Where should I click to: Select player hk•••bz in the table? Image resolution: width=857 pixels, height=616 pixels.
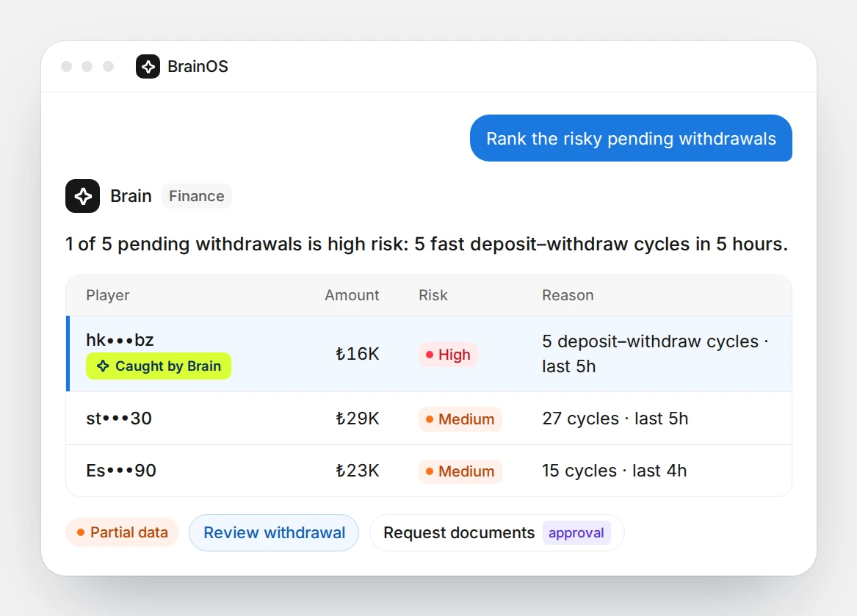(120, 340)
